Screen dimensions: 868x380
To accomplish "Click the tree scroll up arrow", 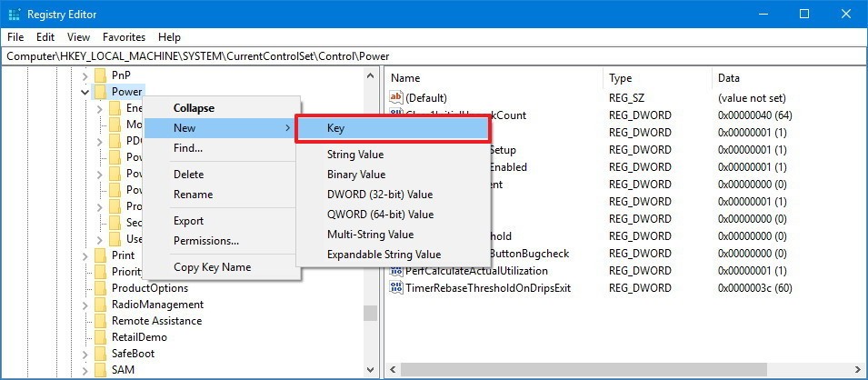I will click(370, 75).
